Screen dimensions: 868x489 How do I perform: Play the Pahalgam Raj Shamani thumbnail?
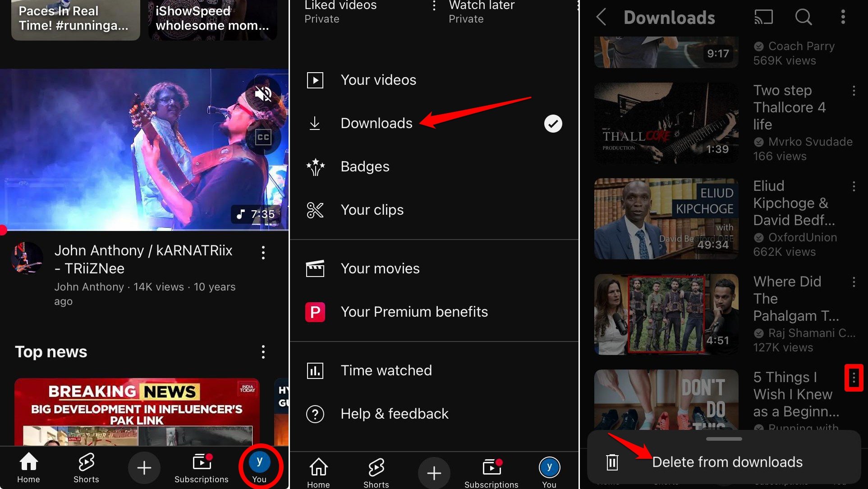coord(666,314)
